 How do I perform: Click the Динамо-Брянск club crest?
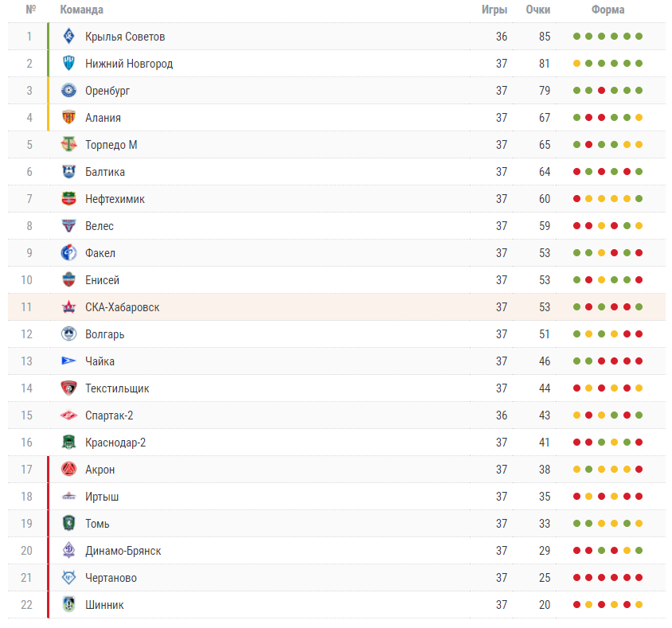tap(68, 551)
